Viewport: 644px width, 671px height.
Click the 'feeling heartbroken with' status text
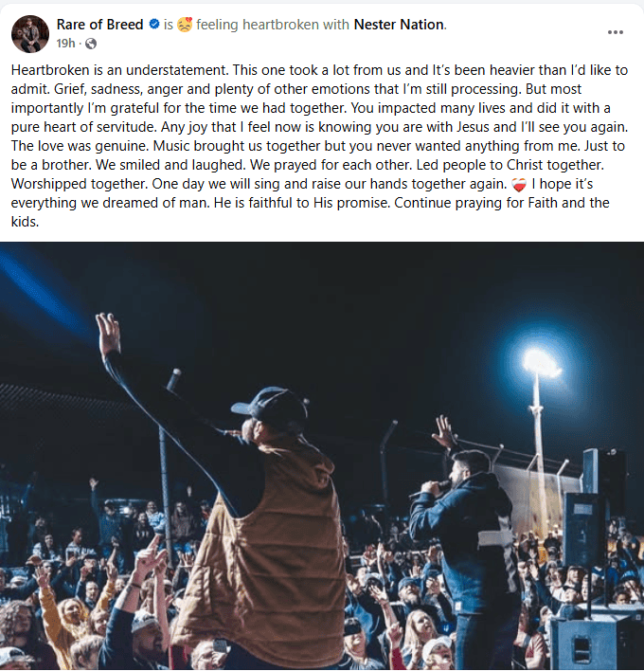(x=273, y=25)
